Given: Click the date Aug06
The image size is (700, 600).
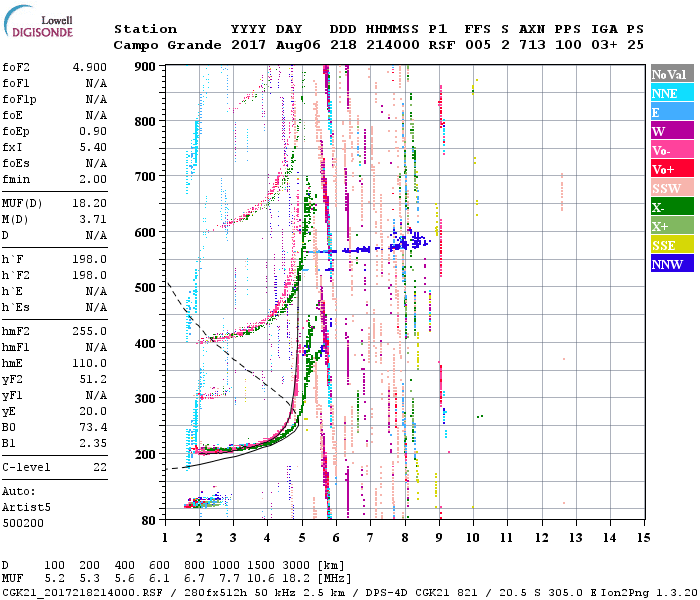Looking at the screenshot, I should (x=298, y=45).
